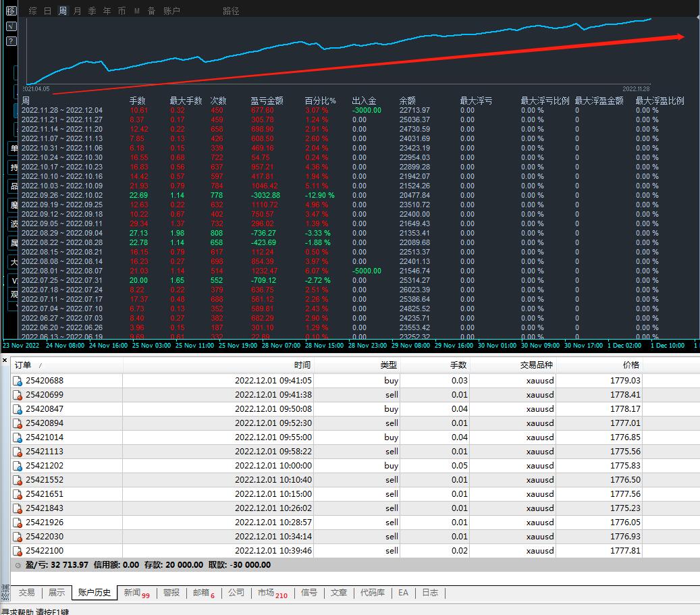Click the sell order icon for 25420699

18,395
